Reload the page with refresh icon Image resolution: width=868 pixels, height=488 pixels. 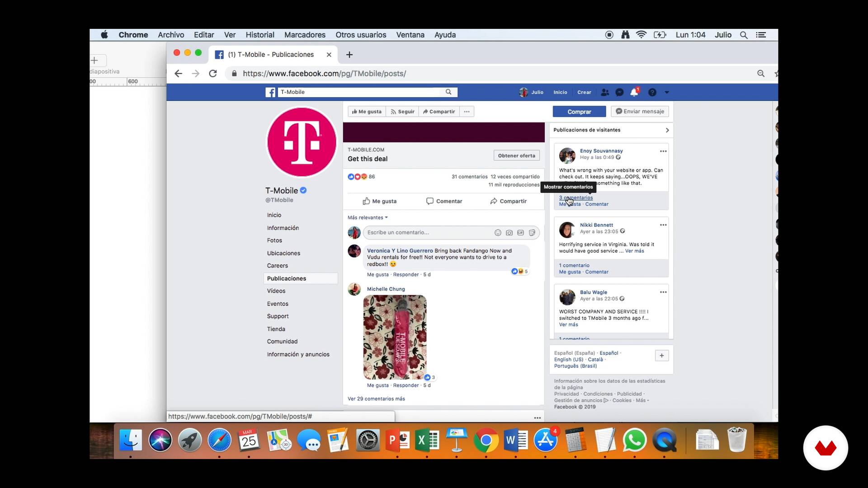click(213, 74)
